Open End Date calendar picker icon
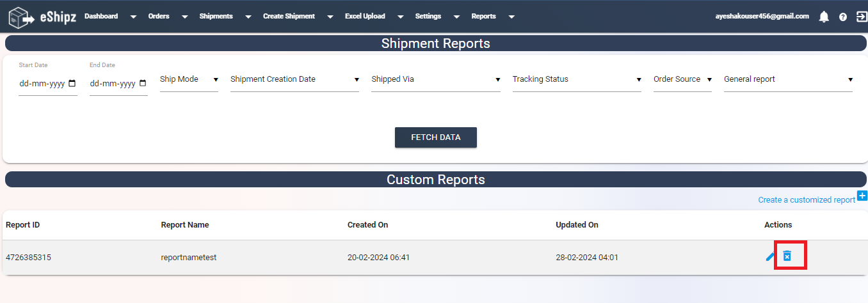Screen dimensions: 868x303 click(142, 83)
